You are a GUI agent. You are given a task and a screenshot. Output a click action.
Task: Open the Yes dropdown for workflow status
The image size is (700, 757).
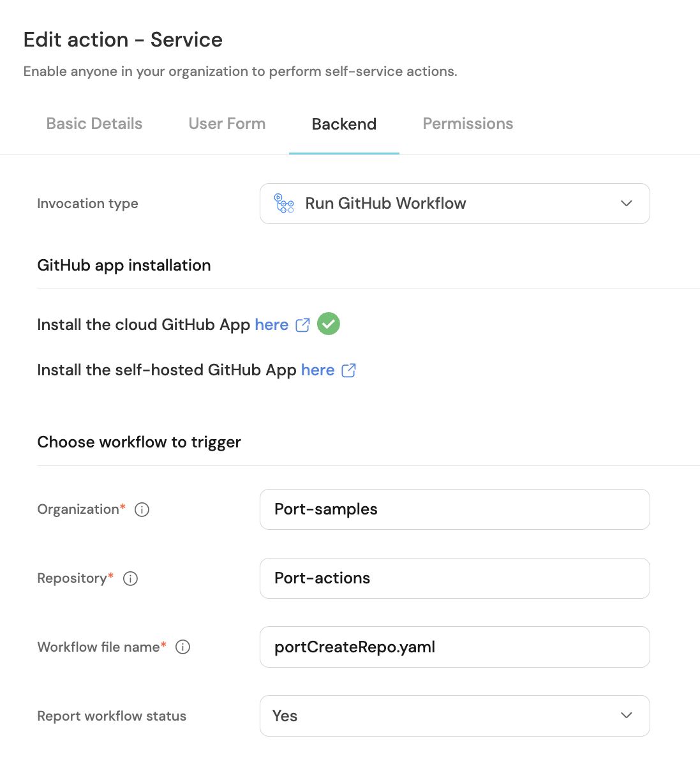[455, 716]
